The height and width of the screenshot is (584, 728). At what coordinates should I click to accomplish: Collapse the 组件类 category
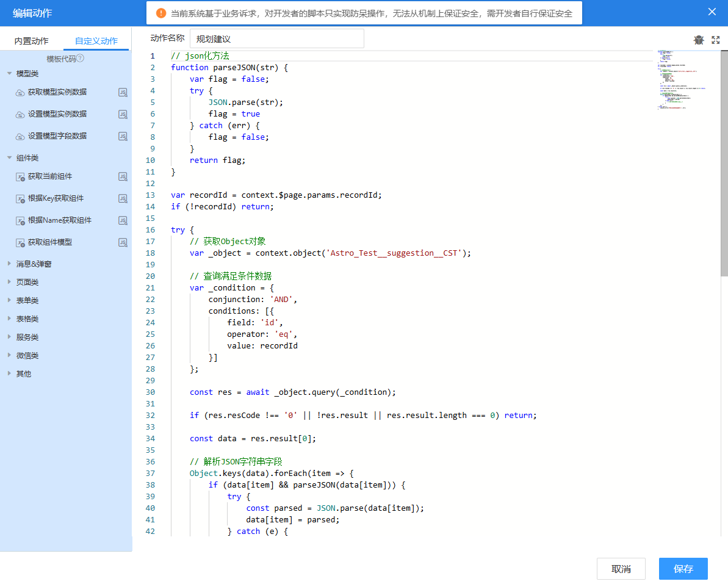click(9, 158)
